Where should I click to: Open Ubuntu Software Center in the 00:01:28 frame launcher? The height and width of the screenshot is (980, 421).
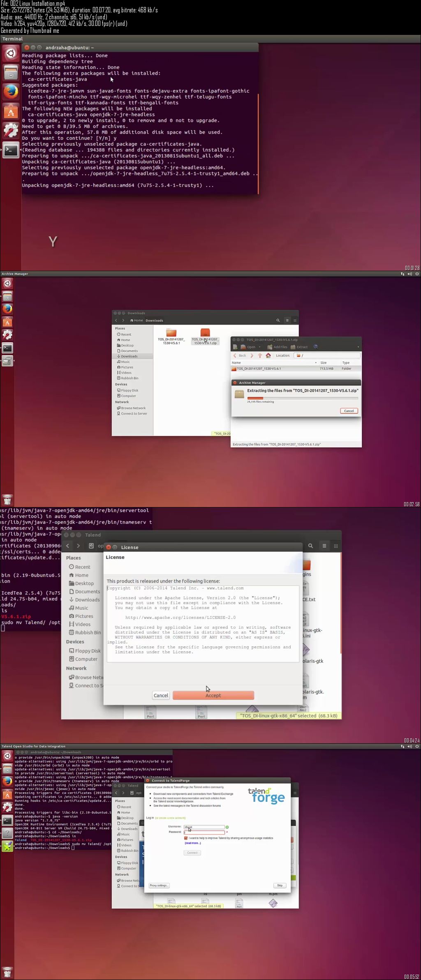11,111
